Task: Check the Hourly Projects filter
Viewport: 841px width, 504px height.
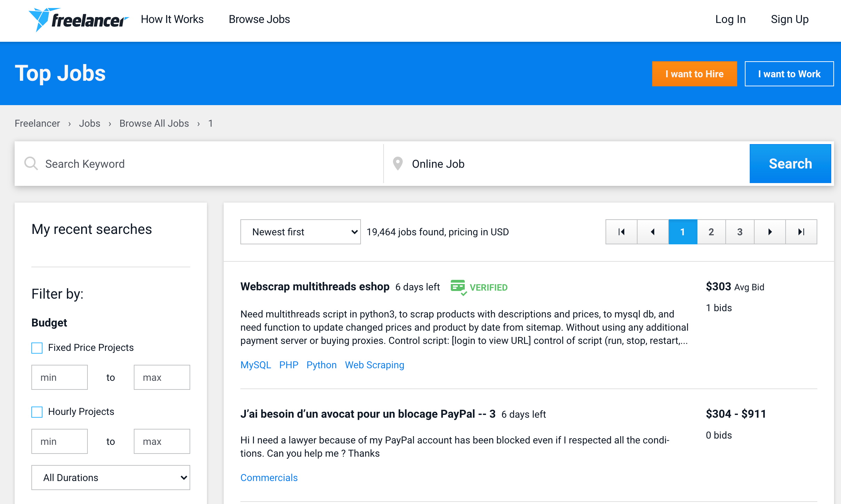Action: click(37, 412)
